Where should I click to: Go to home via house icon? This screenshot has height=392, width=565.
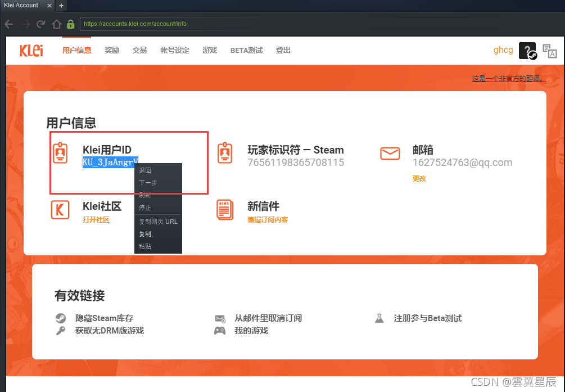(57, 24)
